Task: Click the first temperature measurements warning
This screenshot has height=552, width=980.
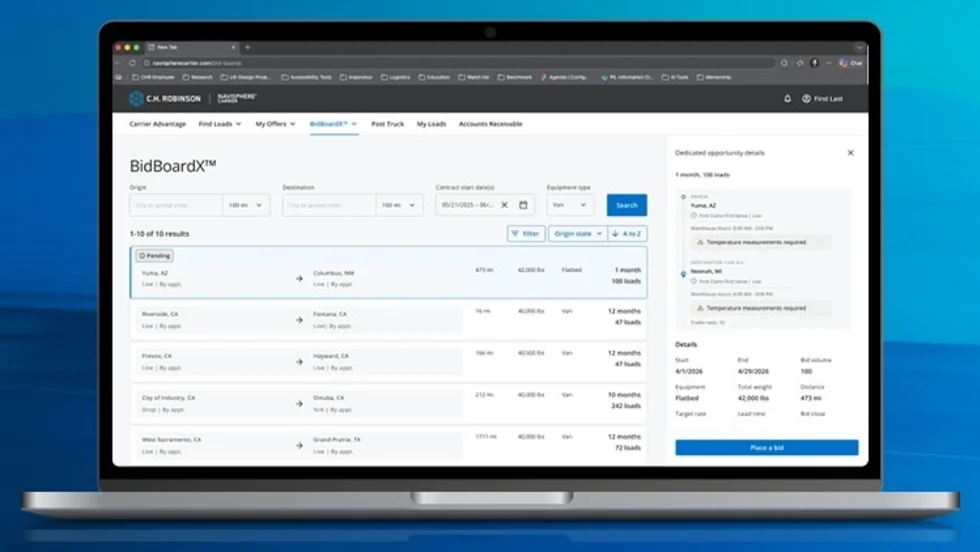Action: tap(761, 242)
